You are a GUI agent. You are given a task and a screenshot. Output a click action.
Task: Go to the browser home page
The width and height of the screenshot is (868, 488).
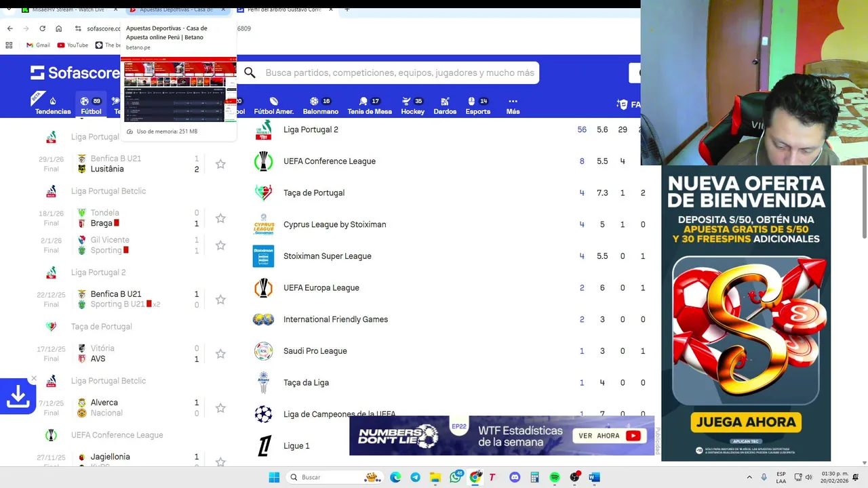point(58,28)
